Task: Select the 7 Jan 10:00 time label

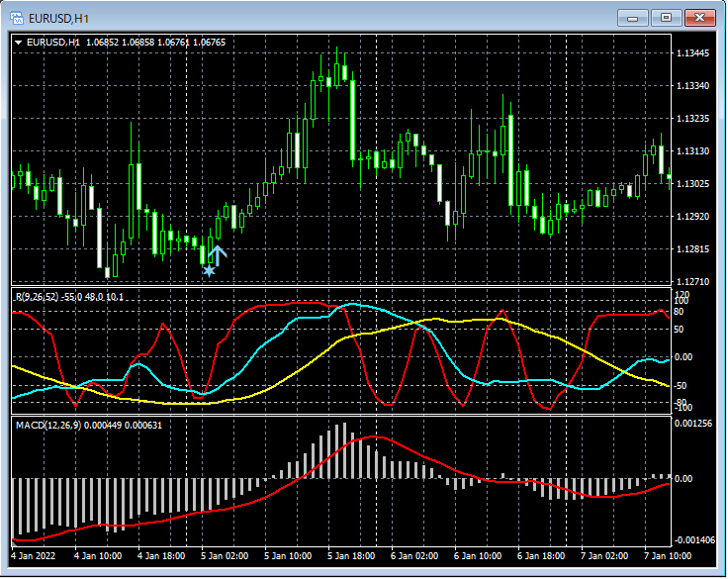Action: (x=667, y=557)
